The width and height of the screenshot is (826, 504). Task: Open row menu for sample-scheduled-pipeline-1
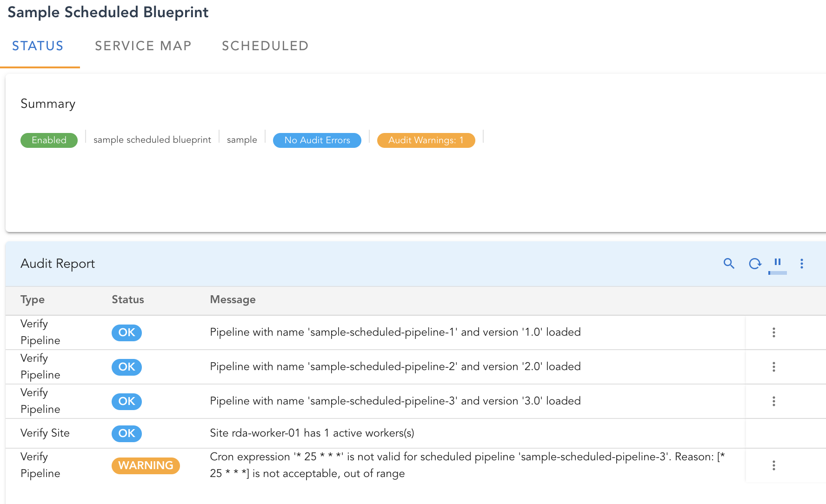point(773,332)
